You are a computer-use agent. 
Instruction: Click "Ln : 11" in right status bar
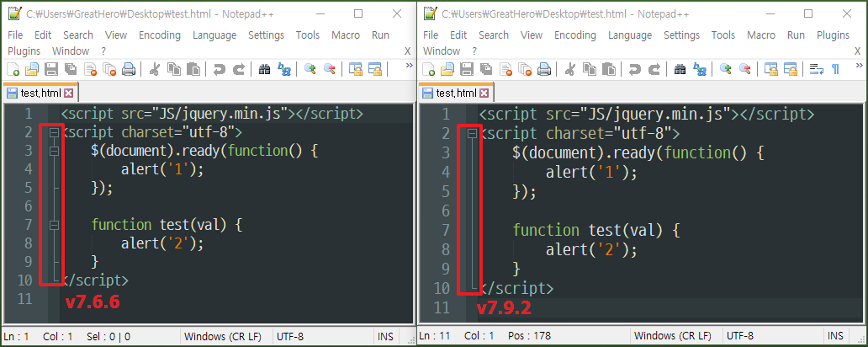click(435, 336)
